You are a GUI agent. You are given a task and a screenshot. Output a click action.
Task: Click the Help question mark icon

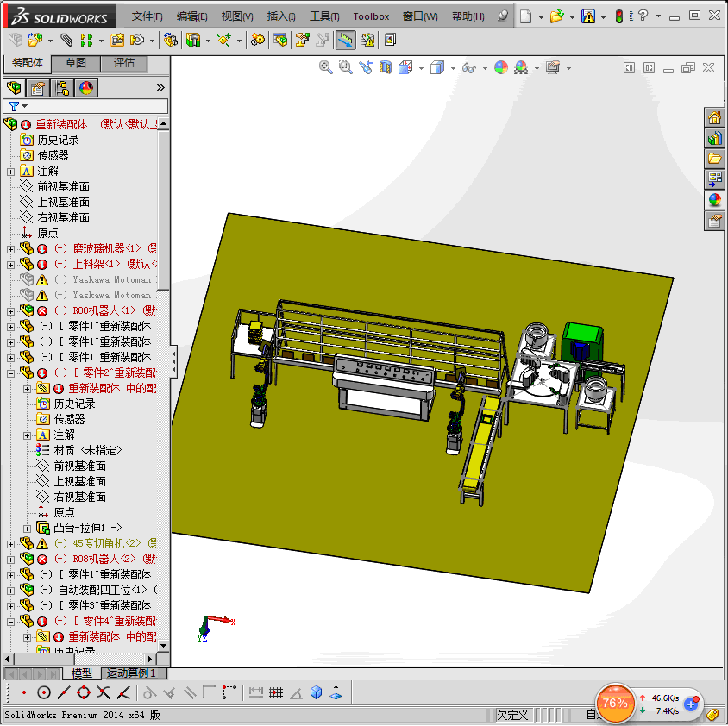[643, 16]
